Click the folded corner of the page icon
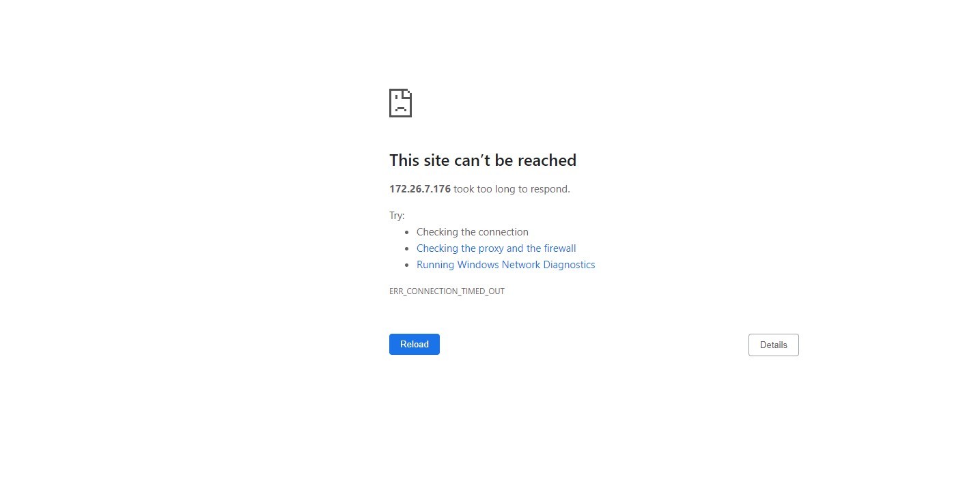Viewport: 980px width, 490px height. 408,93
